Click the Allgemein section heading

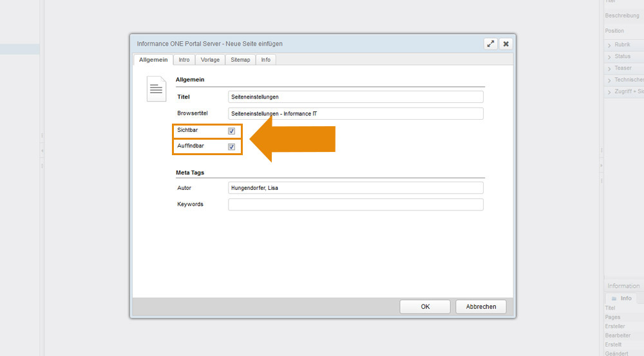[x=190, y=80]
